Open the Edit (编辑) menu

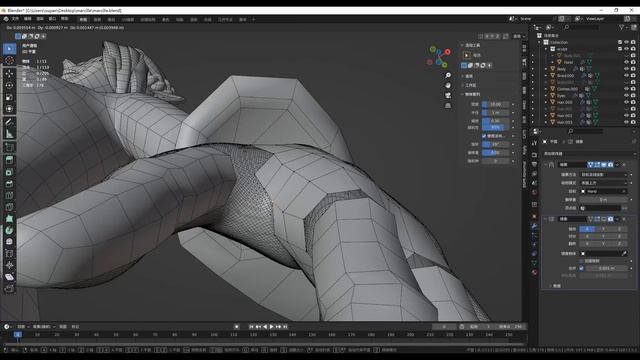coord(27,19)
